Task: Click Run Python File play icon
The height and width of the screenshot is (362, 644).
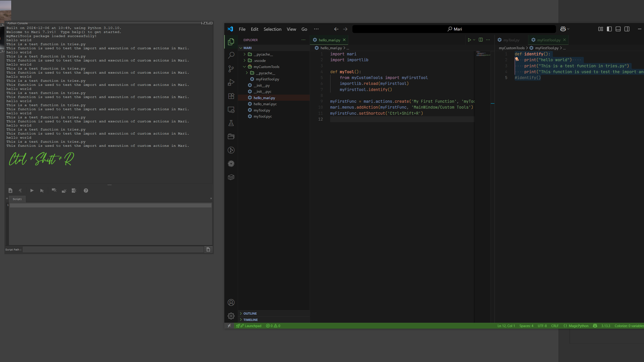Action: pos(469,40)
